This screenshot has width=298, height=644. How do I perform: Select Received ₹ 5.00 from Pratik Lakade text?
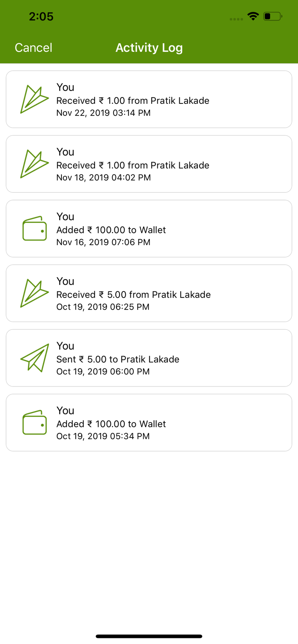[x=133, y=295]
